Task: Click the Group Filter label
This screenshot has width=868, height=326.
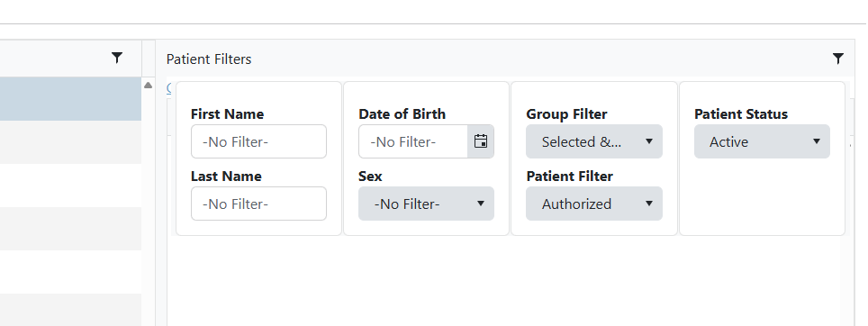Action: coord(566,114)
